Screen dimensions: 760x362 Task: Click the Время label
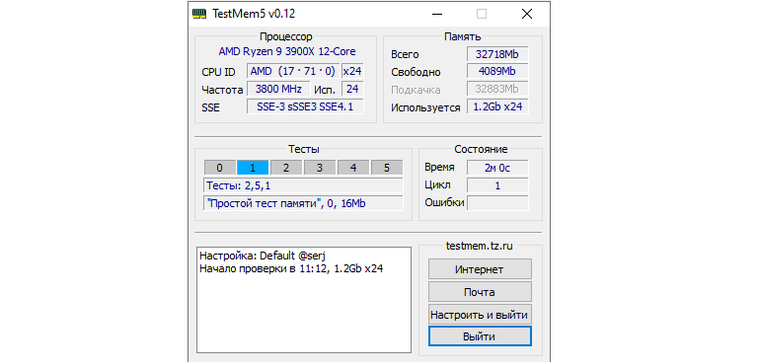[439, 168]
